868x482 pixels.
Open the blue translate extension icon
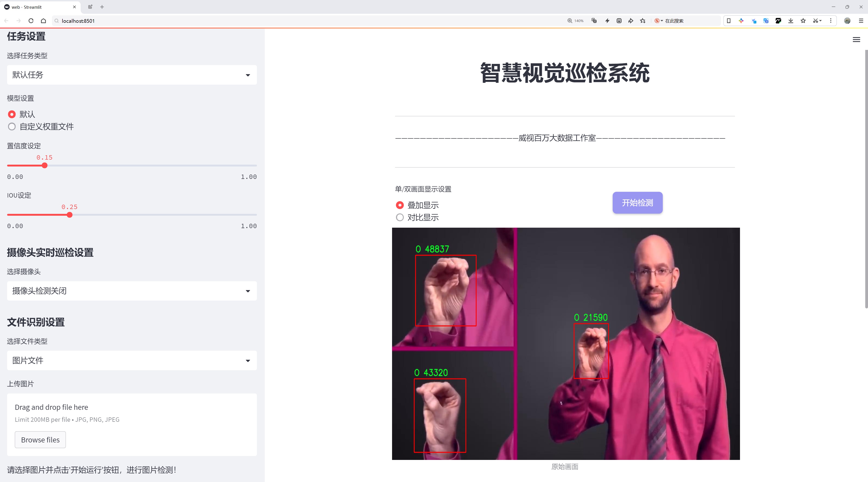(766, 21)
